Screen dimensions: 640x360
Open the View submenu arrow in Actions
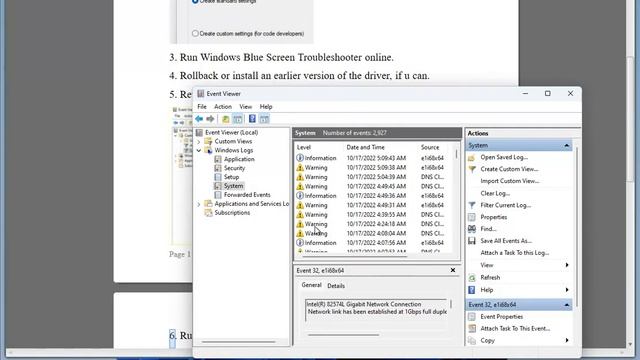567,265
